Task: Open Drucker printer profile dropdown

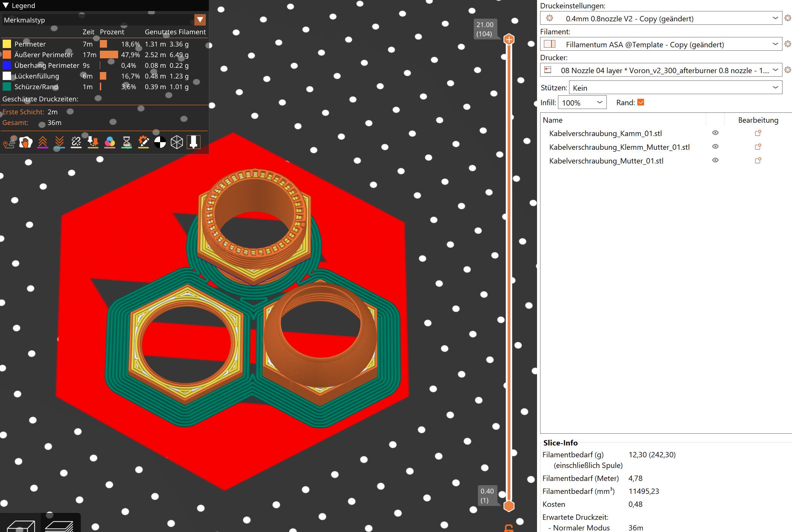Action: [x=661, y=70]
